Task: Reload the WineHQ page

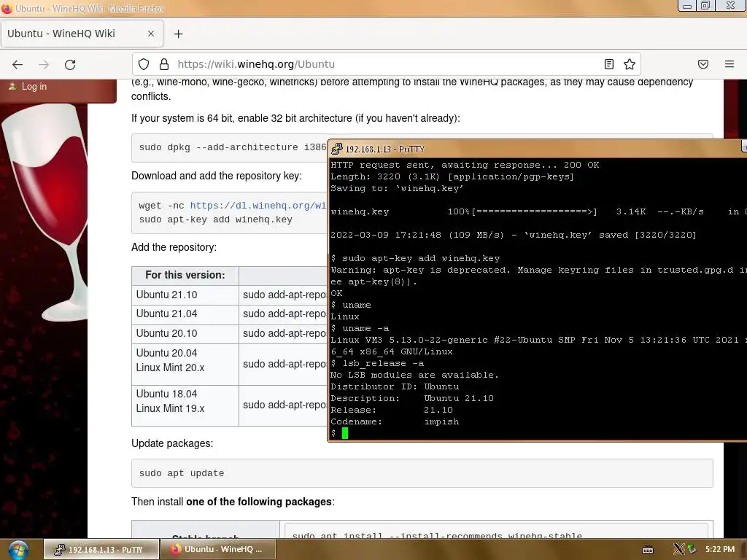Action: click(x=70, y=64)
